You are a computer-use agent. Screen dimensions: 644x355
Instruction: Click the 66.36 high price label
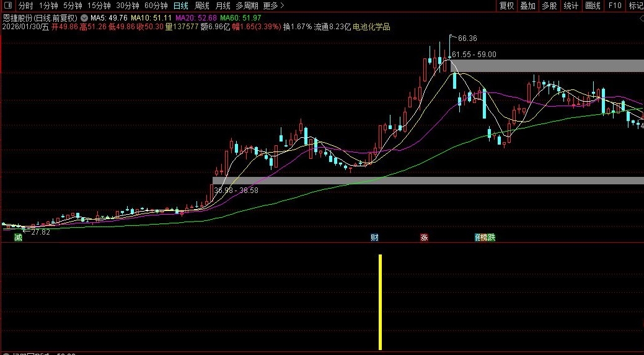[467, 38]
